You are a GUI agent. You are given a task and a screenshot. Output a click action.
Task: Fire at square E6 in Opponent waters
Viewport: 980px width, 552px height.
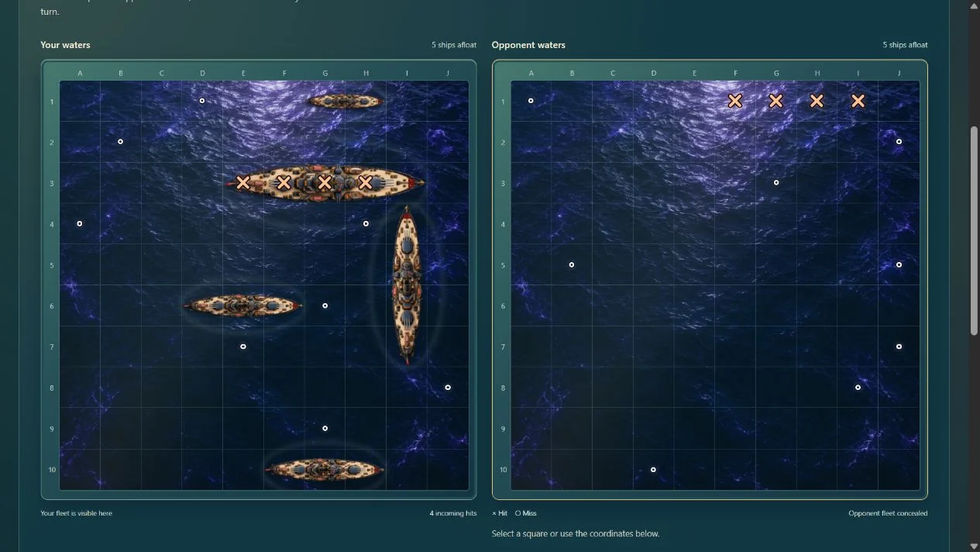[x=694, y=305]
